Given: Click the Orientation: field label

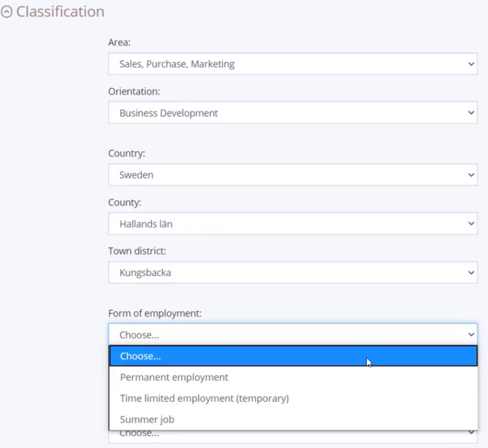Looking at the screenshot, I should 134,91.
